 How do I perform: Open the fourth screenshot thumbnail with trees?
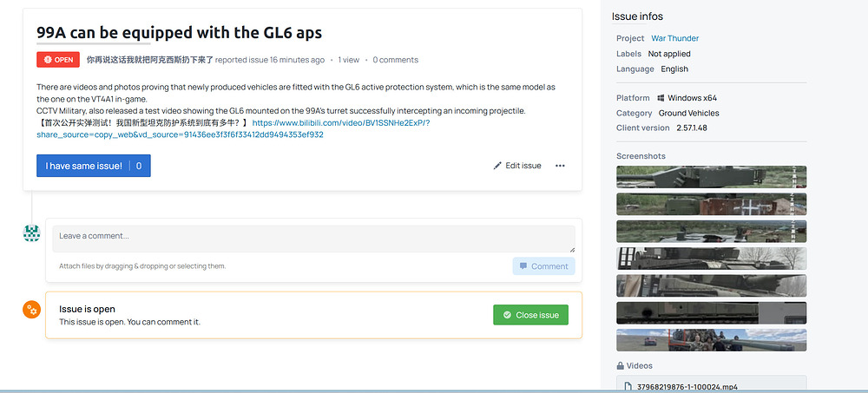pos(712,259)
